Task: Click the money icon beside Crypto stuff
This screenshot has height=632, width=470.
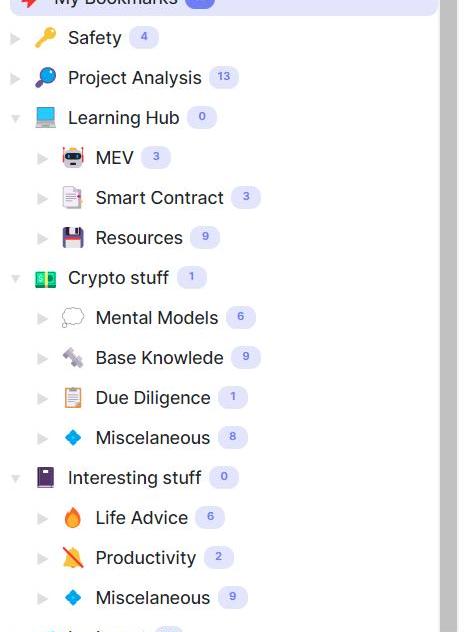Action: tap(45, 279)
